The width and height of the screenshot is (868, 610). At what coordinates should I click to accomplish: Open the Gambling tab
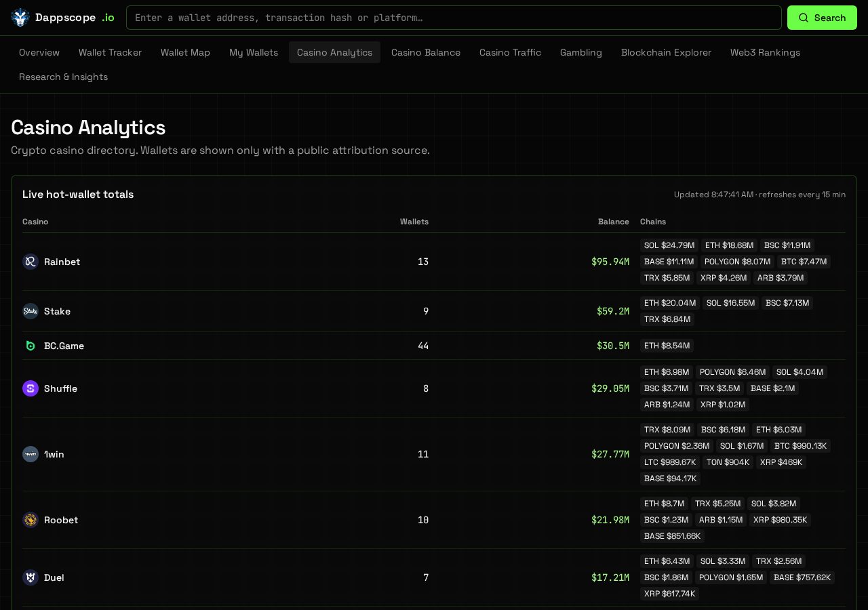pos(581,52)
